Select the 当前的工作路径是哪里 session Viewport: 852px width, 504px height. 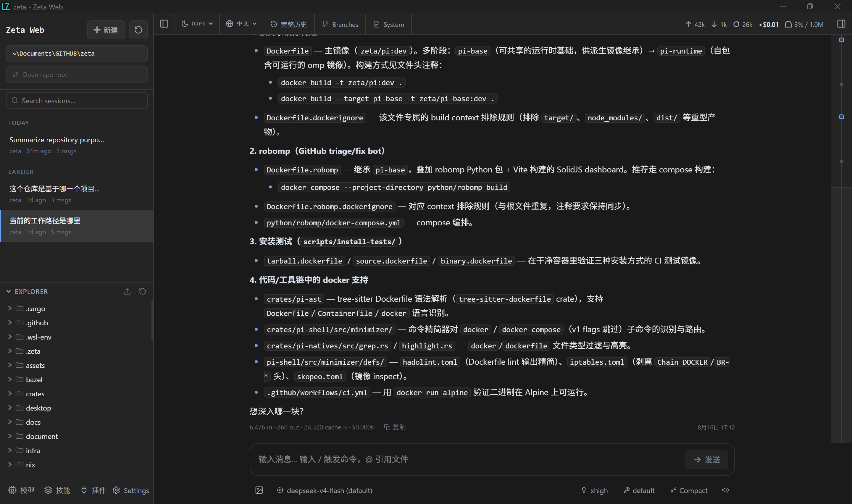coord(77,226)
